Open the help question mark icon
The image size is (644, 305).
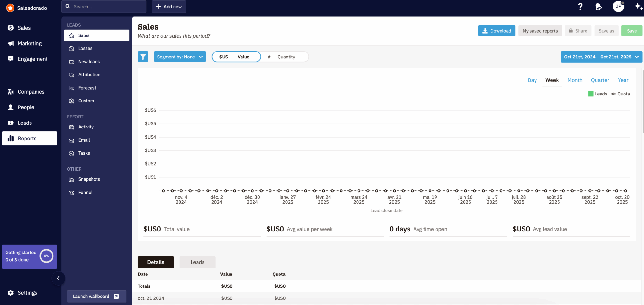(x=580, y=7)
